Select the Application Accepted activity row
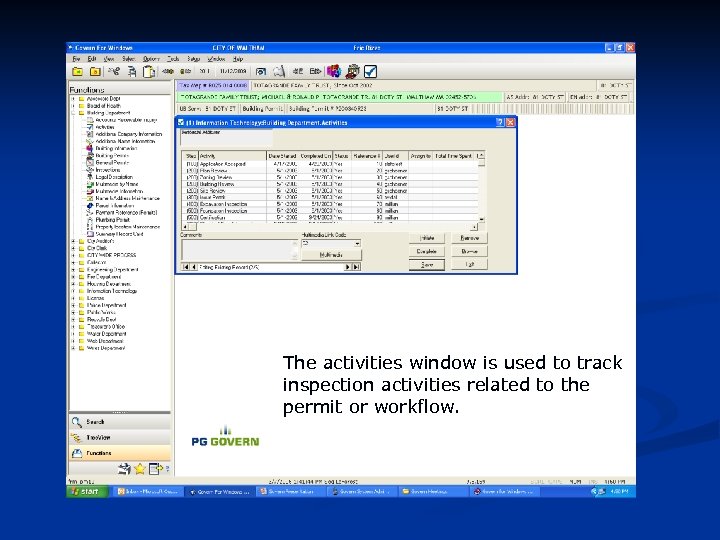 pos(331,164)
